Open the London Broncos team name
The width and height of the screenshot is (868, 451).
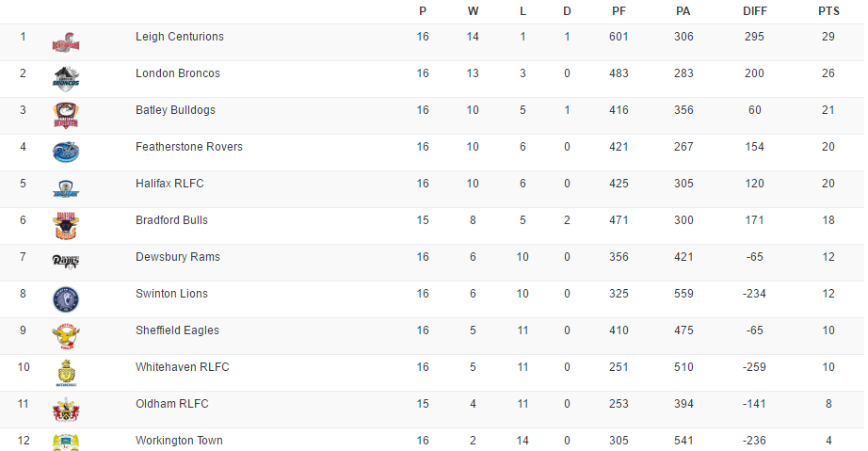(x=179, y=73)
